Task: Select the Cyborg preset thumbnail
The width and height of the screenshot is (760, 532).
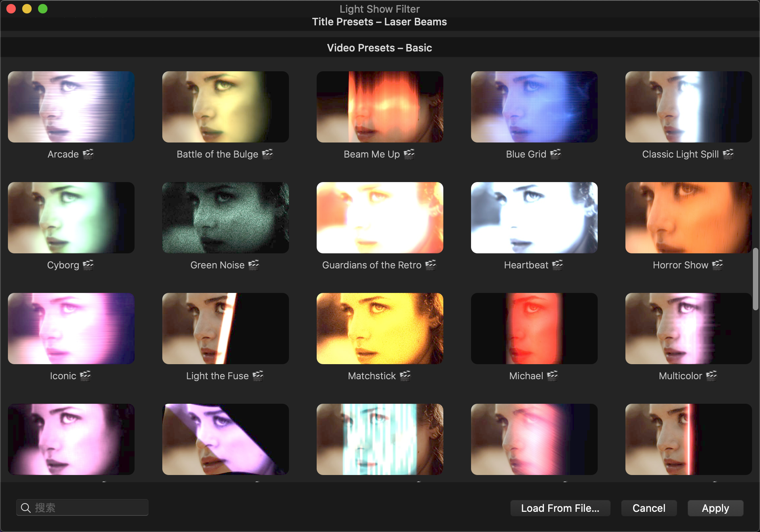Action: tap(71, 218)
